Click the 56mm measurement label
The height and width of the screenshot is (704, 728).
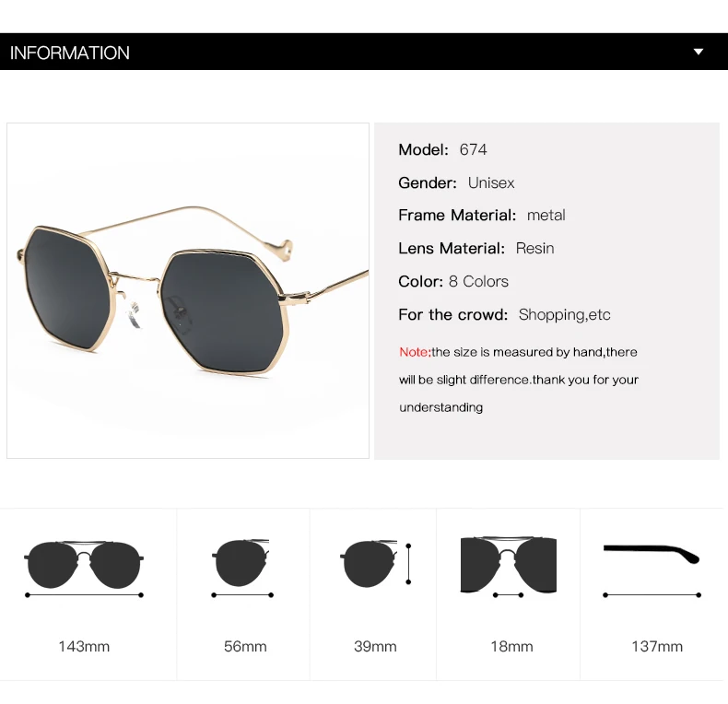coord(245,647)
